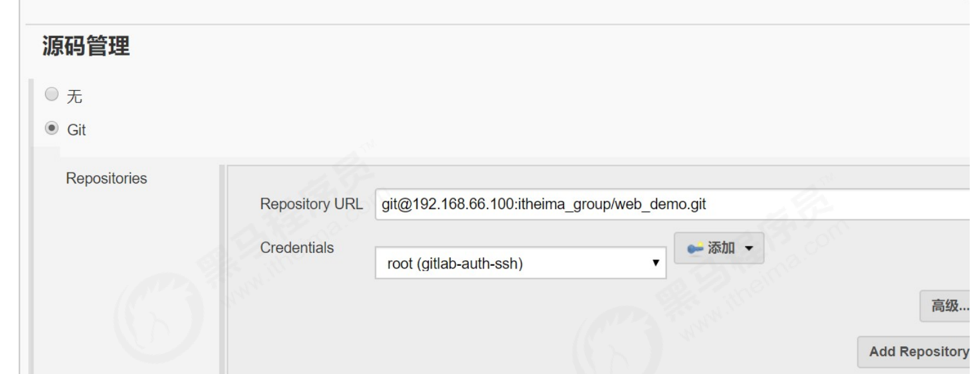
Task: Click the Git option label text
Action: click(x=77, y=129)
